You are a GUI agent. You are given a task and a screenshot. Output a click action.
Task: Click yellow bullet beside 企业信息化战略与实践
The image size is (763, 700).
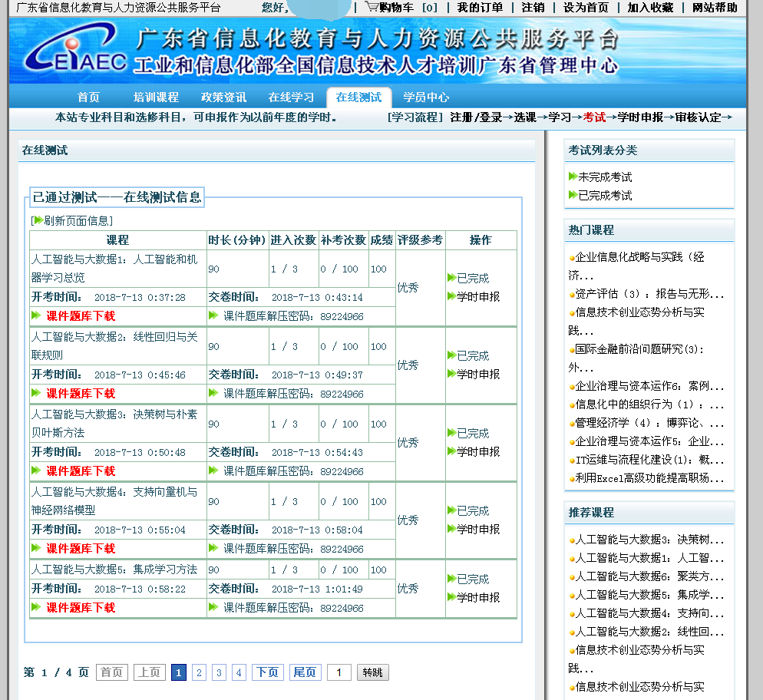(572, 259)
